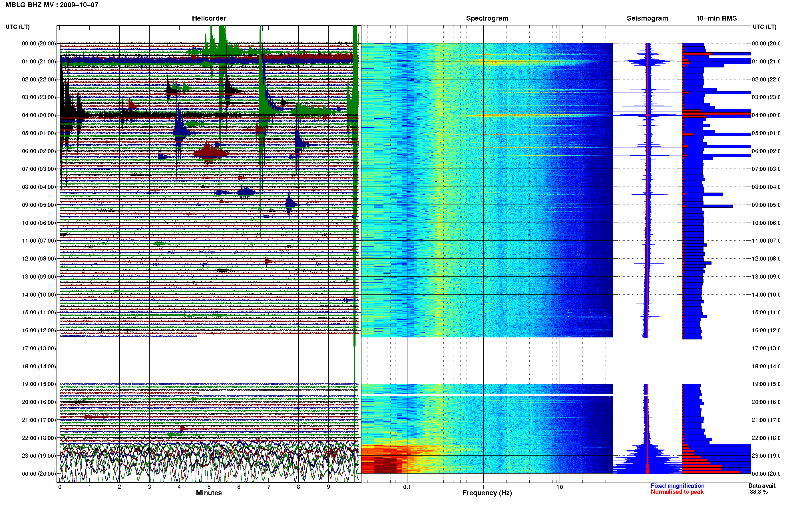This screenshot has height=508, width=812.
Task: Click the large dark red event burst near 06:00 in the helicorder
Action: (211, 154)
